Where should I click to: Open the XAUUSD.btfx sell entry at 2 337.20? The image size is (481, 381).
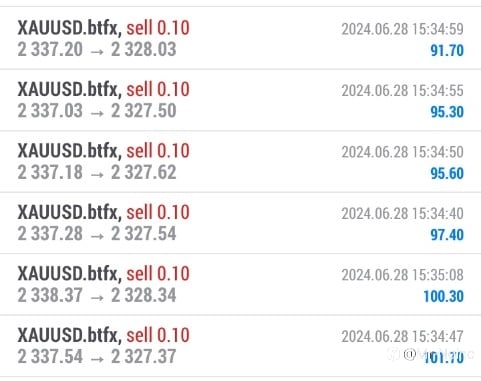240,38
